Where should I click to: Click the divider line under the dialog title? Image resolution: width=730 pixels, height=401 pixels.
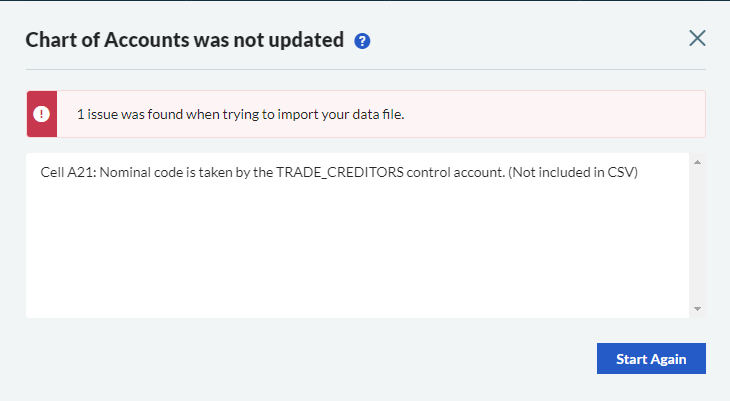coord(365,70)
